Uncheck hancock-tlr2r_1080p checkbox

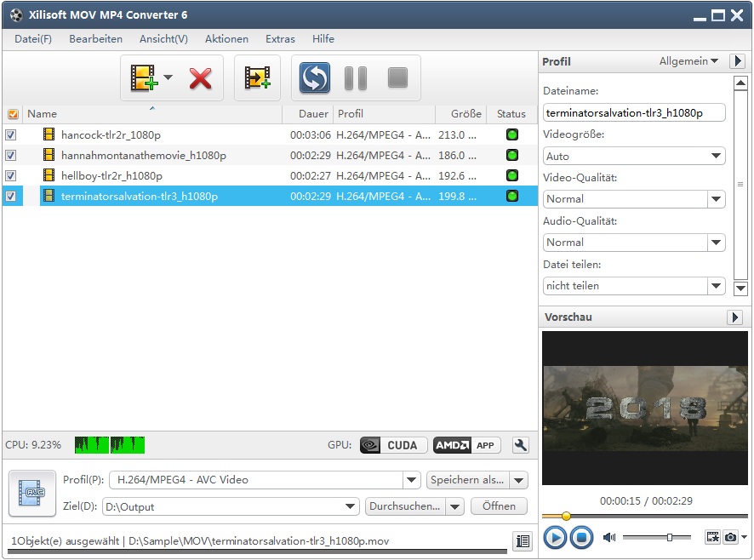[x=10, y=135]
